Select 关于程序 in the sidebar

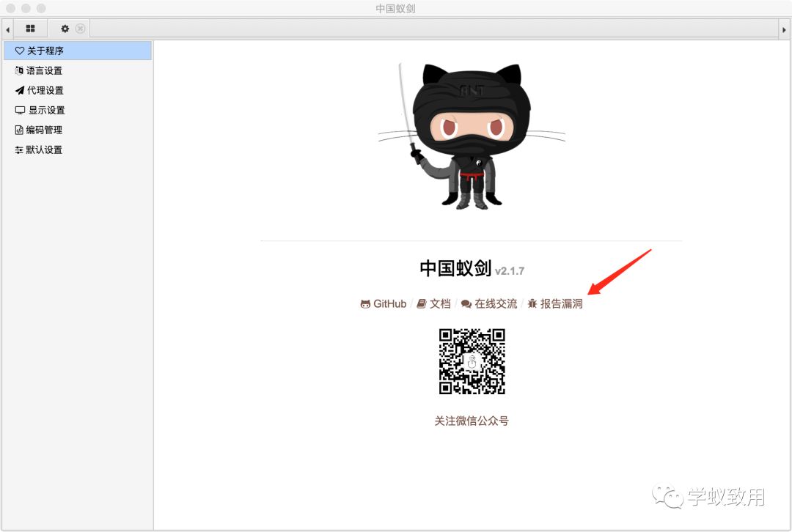(77, 51)
